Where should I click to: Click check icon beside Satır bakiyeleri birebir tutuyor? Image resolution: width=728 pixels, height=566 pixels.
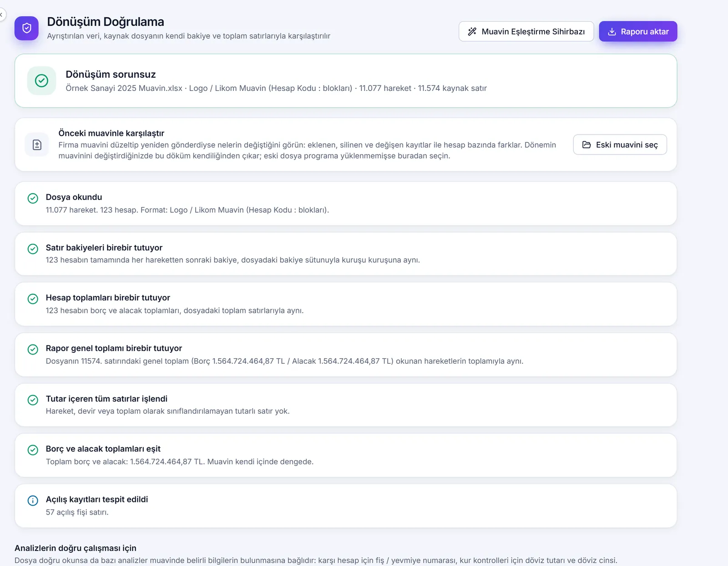[33, 249]
